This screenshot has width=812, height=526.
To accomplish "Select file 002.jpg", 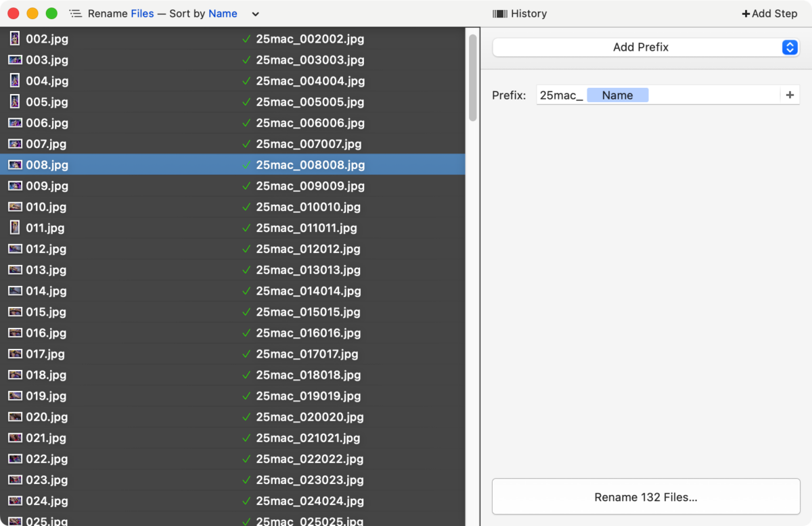I will pyautogui.click(x=47, y=39).
